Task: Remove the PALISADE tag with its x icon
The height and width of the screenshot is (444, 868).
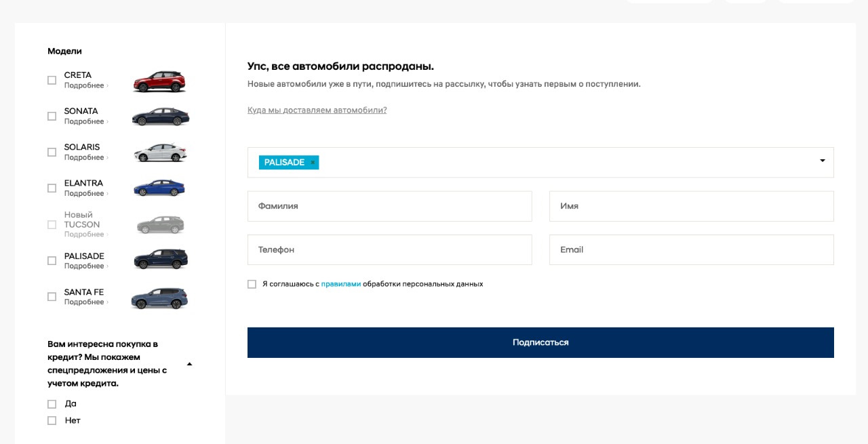Action: [x=313, y=163]
